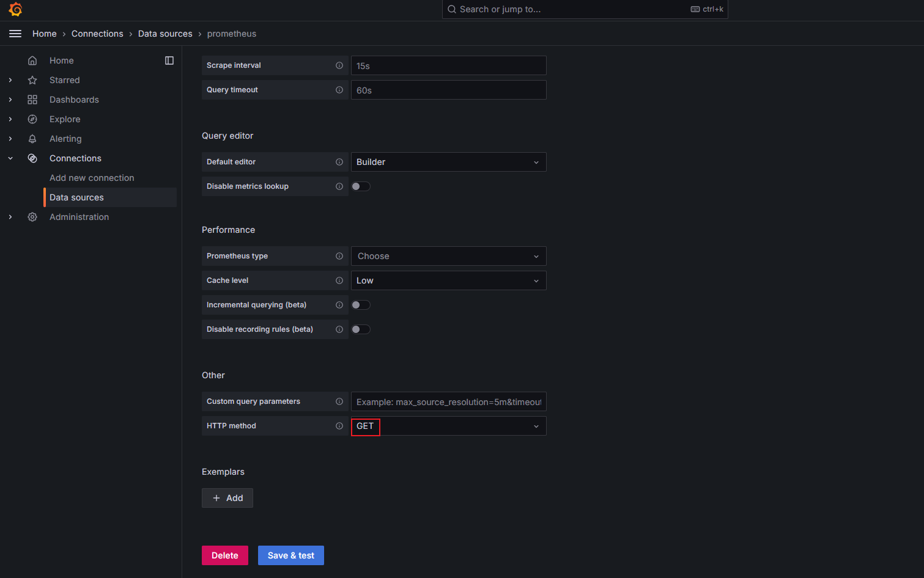
Task: Toggle the hamburger navigation menu
Action: (x=15, y=34)
